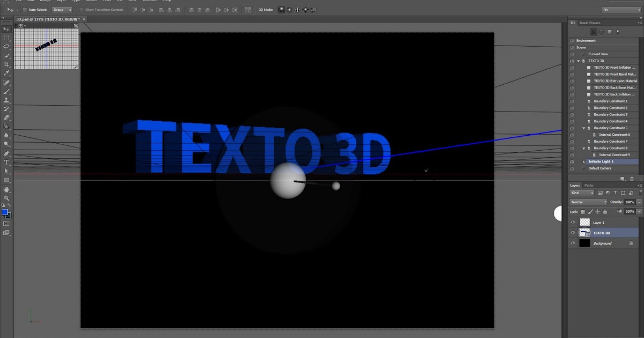Select the Spot Healing Brush tool
The width and height of the screenshot is (644, 338).
[6, 83]
